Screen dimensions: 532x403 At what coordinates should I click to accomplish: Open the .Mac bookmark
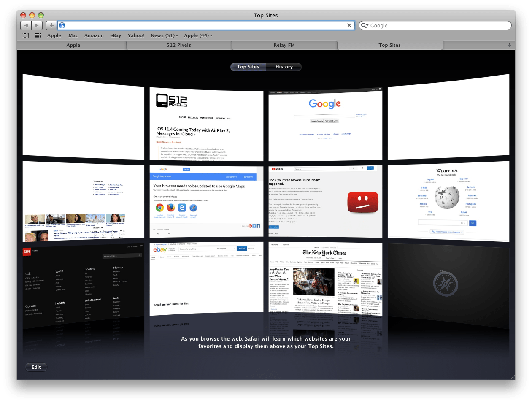73,35
